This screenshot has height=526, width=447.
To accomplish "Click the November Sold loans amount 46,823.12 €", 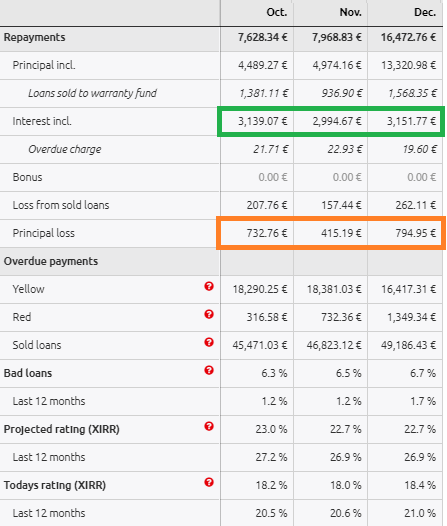I will pos(334,345).
